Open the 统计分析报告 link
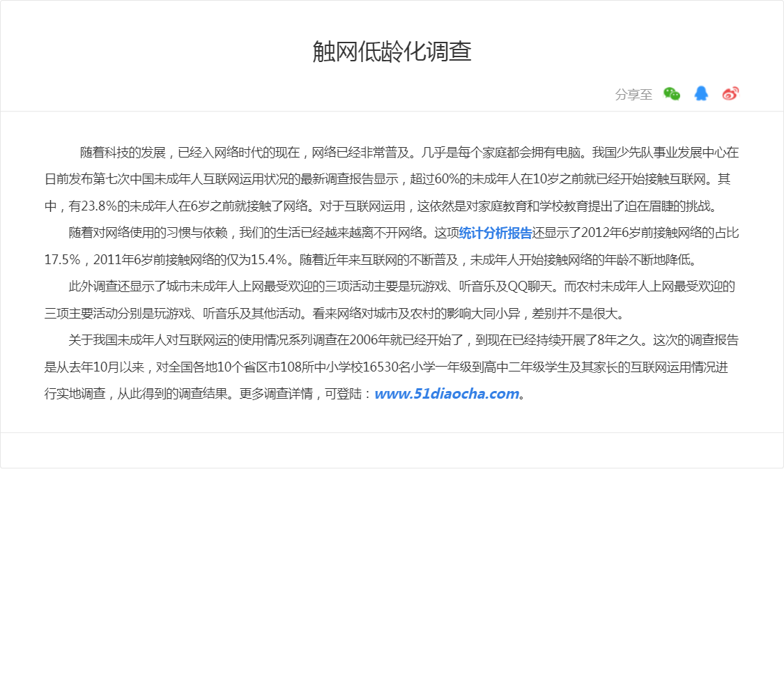This screenshot has width=784, height=697. tap(495, 233)
